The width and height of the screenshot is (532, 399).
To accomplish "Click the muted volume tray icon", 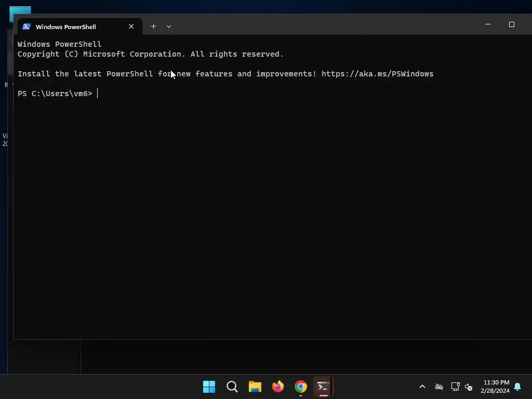I will point(469,387).
